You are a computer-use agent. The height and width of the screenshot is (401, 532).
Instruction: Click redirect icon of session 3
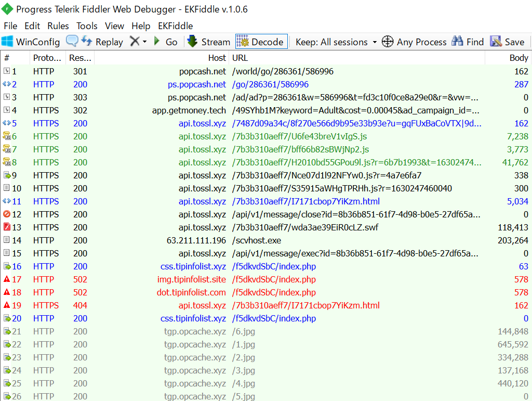click(7, 97)
